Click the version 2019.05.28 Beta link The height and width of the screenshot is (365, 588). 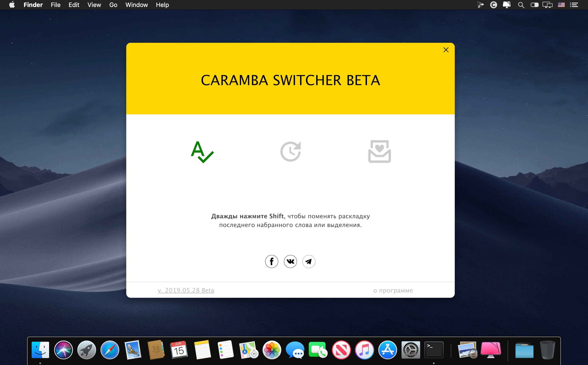(186, 290)
